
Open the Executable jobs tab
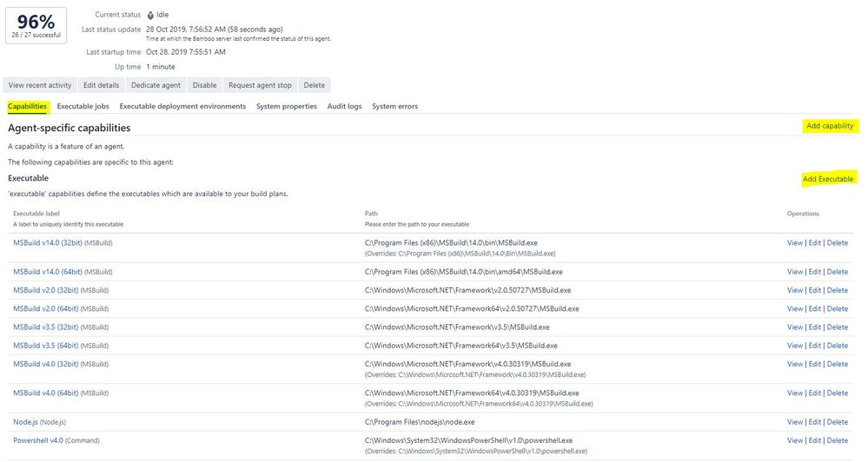(83, 106)
